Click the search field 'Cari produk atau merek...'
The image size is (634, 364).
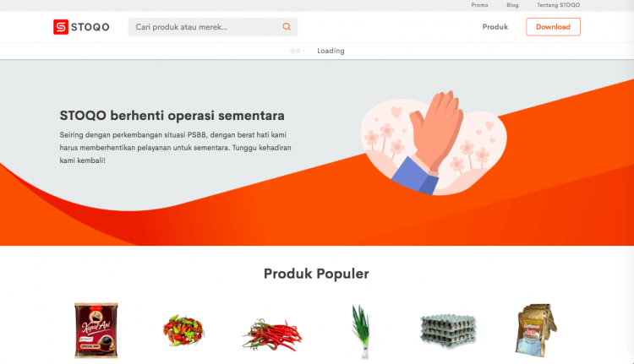[x=213, y=27]
